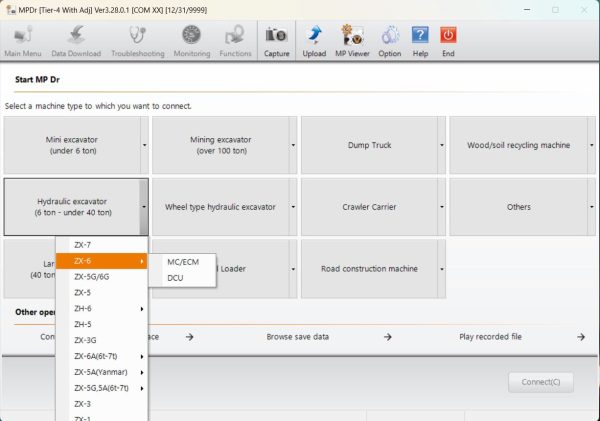Open ZH-6 submenu entry
The image size is (600, 421).
coord(102,308)
